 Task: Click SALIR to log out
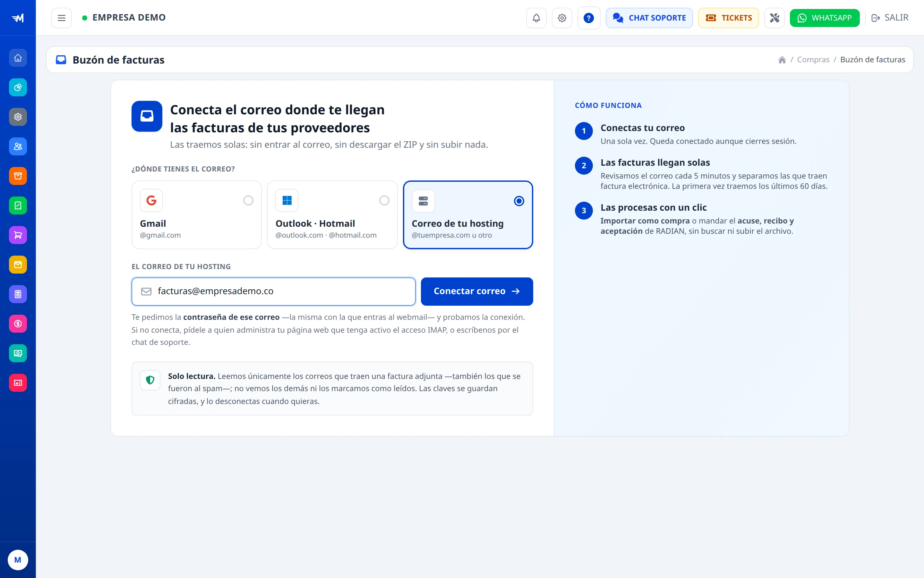890,18
